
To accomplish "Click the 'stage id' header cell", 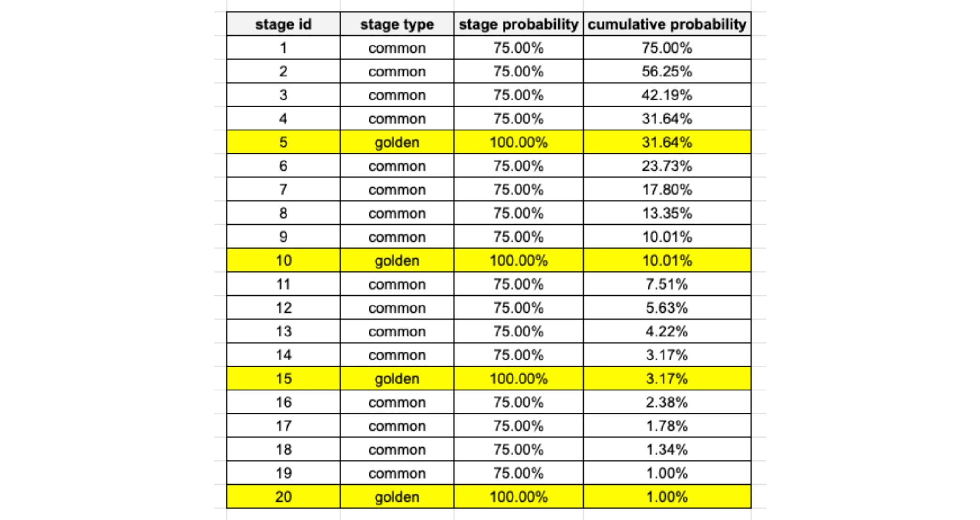I will coord(283,24).
